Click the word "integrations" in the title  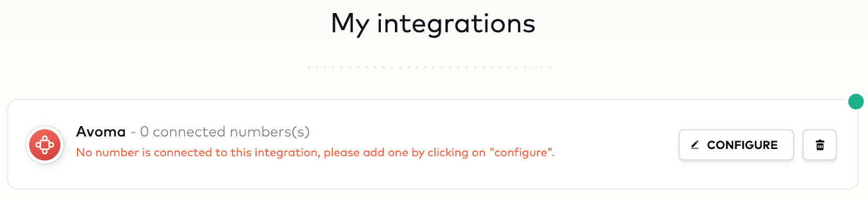(x=456, y=24)
